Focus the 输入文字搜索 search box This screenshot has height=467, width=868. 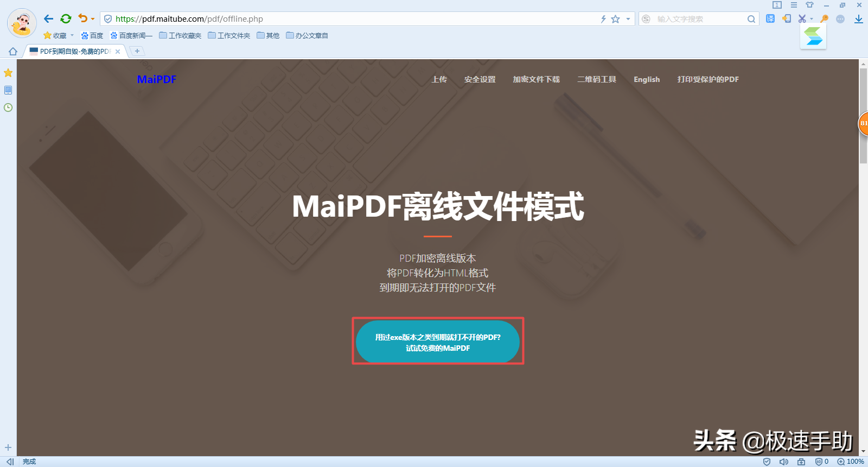pyautogui.click(x=700, y=19)
